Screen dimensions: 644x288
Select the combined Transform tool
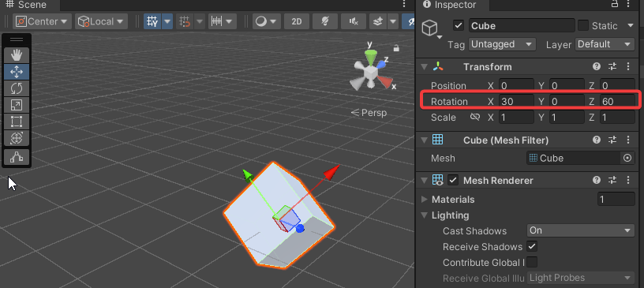point(17,138)
